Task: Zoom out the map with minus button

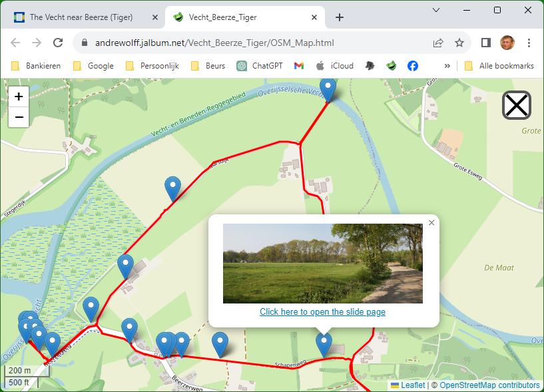Action: [19, 117]
